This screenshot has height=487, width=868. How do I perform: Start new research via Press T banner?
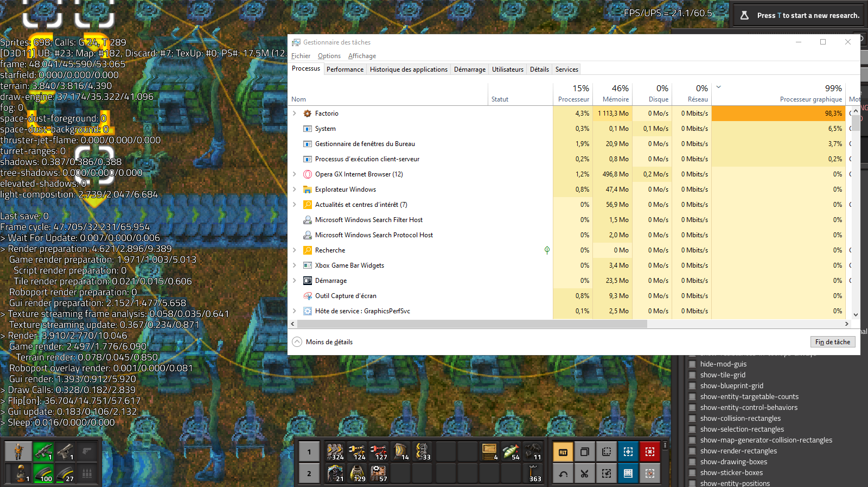point(800,15)
